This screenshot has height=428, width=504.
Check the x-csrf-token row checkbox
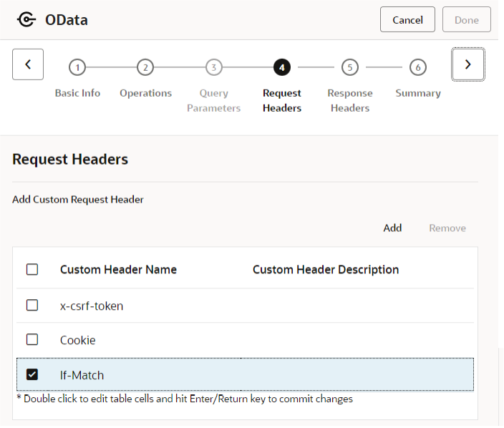click(32, 306)
